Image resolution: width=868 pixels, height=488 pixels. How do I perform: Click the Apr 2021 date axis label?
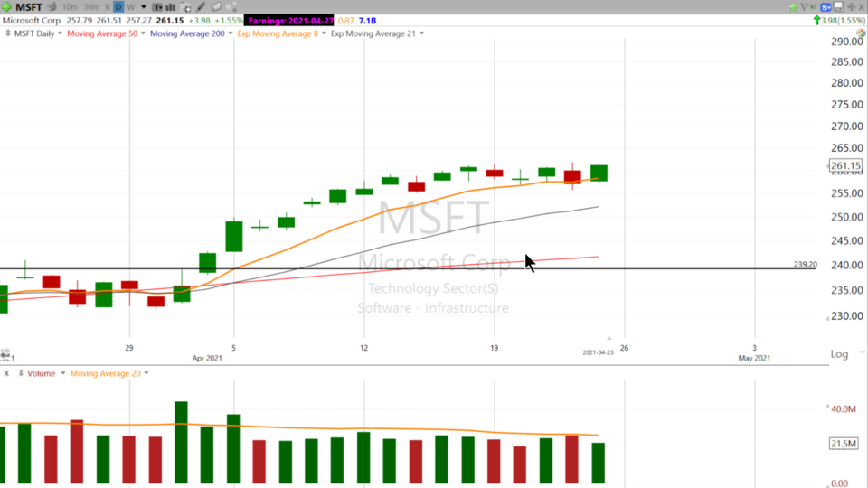pos(207,358)
